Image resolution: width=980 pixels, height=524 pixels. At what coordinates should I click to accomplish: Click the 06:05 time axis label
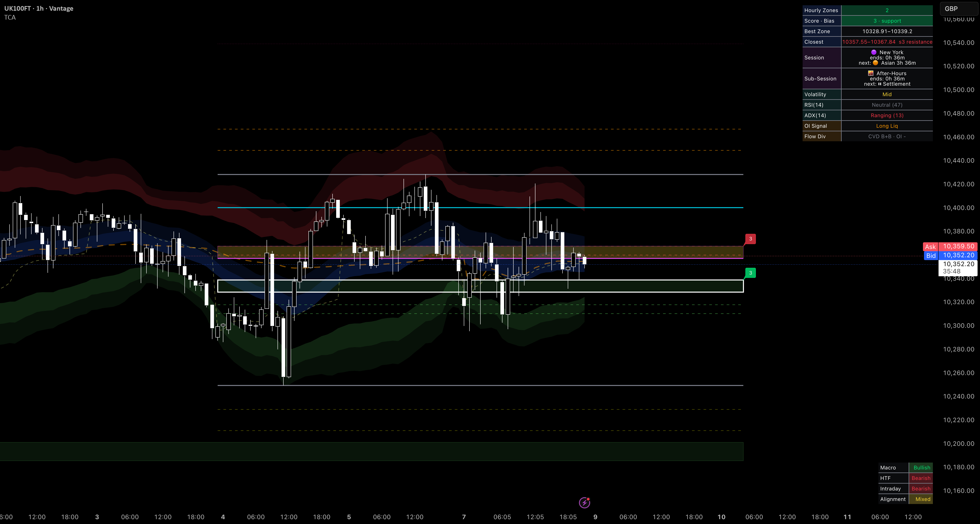(502, 517)
